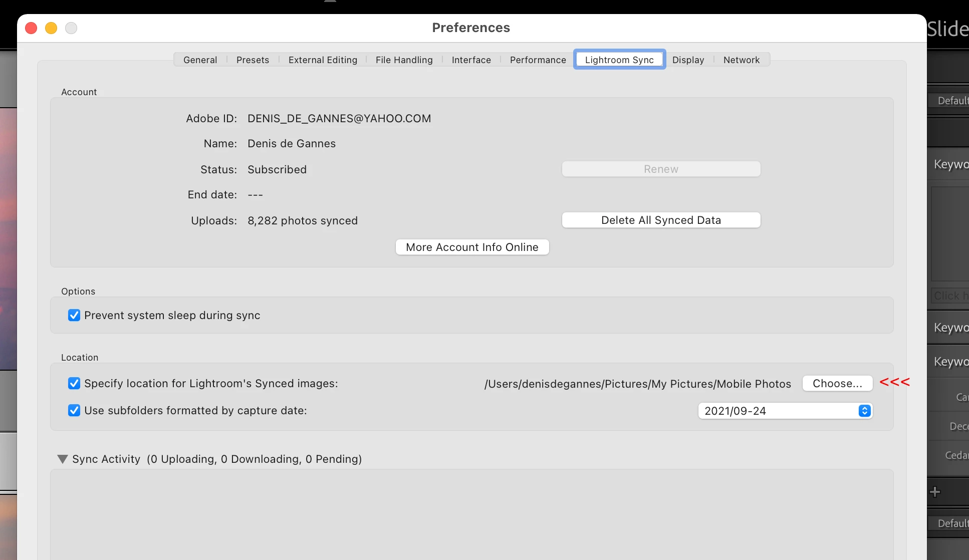Uncheck Prevent system sleep during sync
The image size is (969, 560).
[74, 316]
